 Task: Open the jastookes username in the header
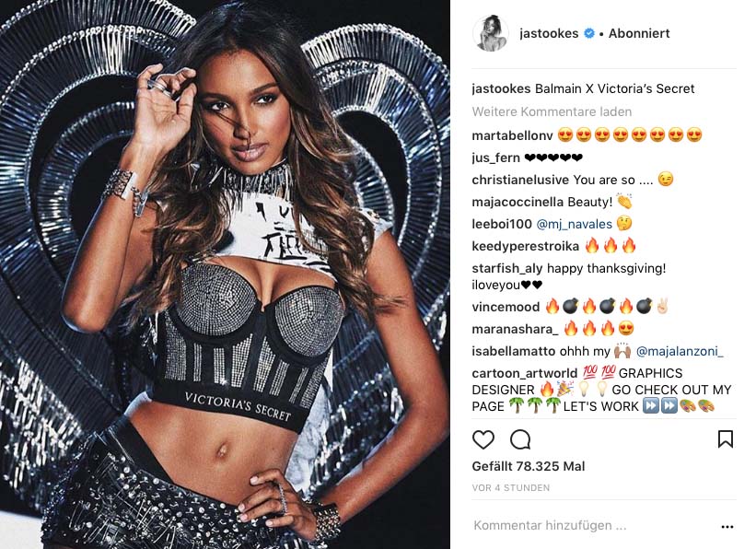tap(549, 33)
